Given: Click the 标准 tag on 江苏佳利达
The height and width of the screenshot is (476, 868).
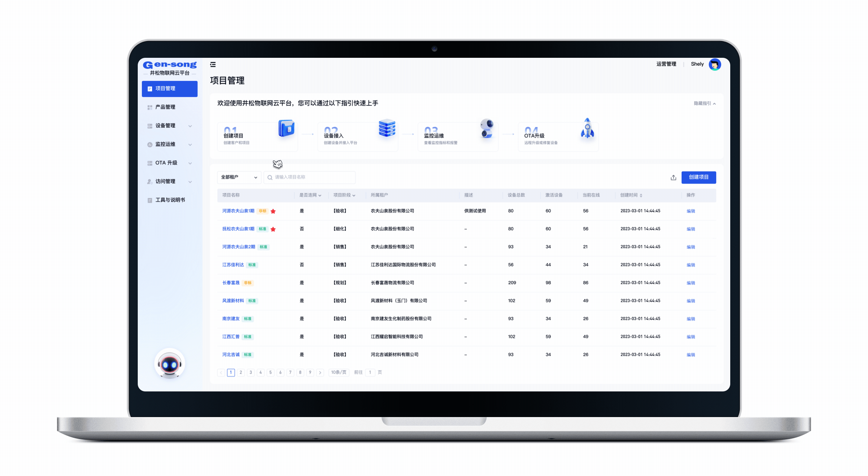Looking at the screenshot, I should [x=252, y=265].
